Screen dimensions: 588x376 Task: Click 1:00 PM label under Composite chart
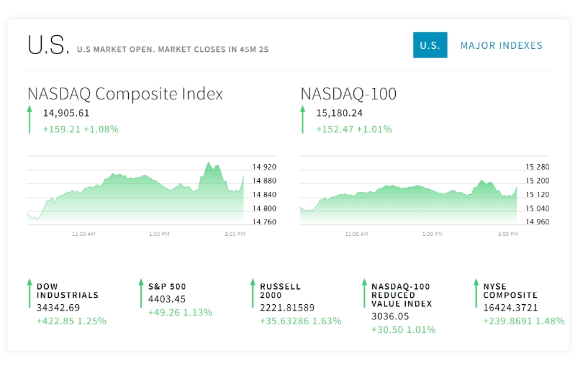point(159,234)
